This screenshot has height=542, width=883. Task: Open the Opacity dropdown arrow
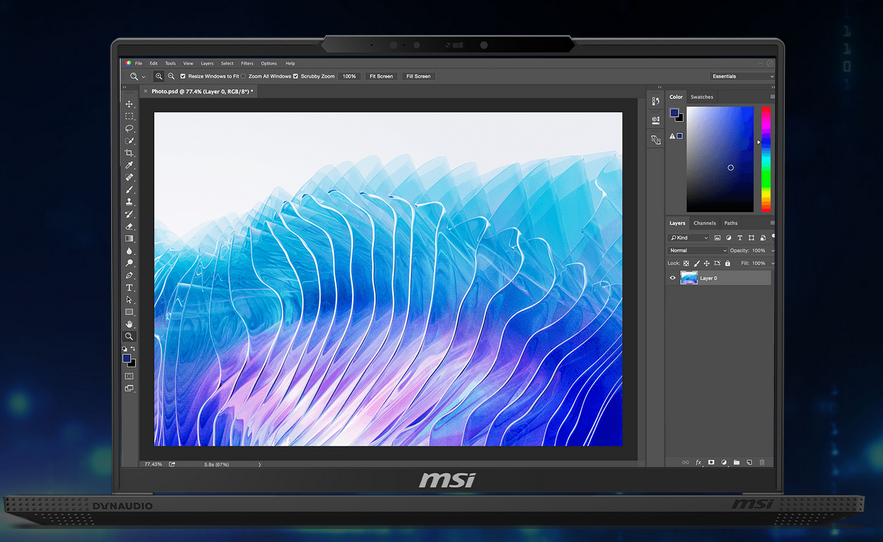[x=773, y=251]
